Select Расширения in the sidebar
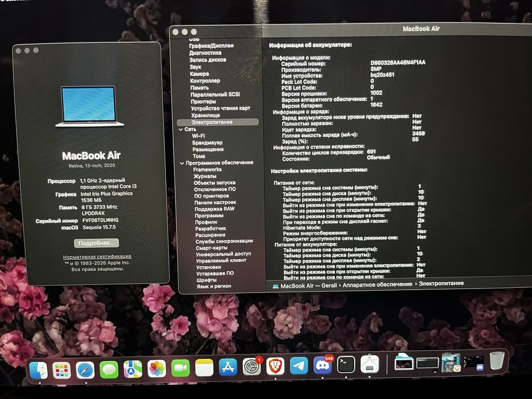532x399 pixels. (210, 235)
